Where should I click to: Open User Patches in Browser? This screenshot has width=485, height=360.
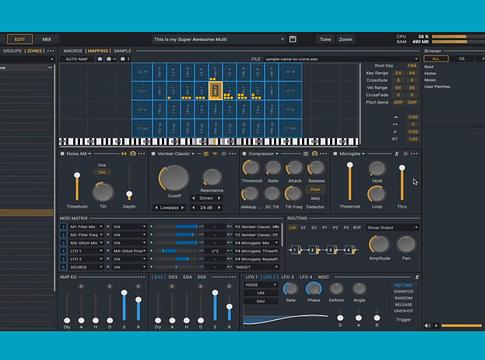tap(437, 87)
